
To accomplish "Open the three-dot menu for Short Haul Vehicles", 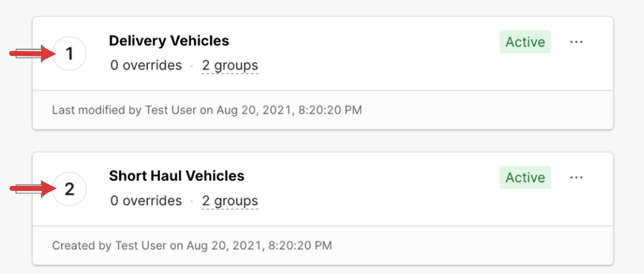I will point(576,177).
